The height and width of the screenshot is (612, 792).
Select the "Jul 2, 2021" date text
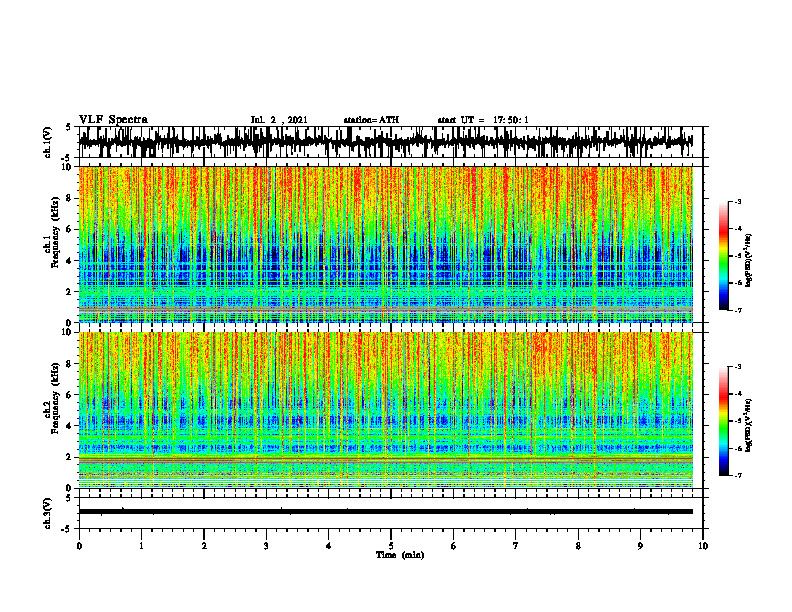point(279,120)
